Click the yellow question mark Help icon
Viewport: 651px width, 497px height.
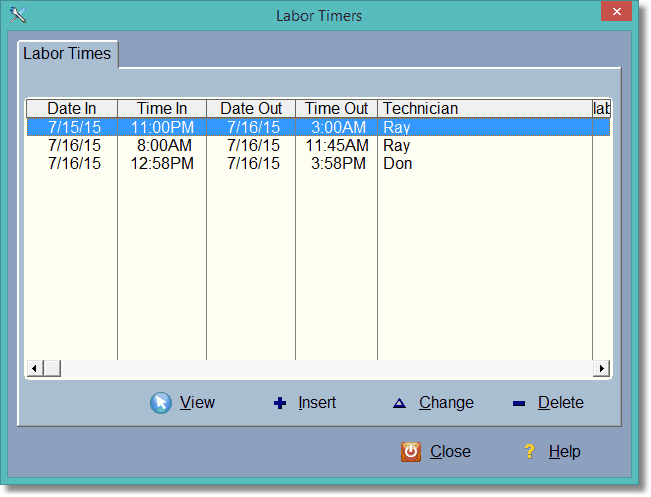pyautogui.click(x=529, y=451)
